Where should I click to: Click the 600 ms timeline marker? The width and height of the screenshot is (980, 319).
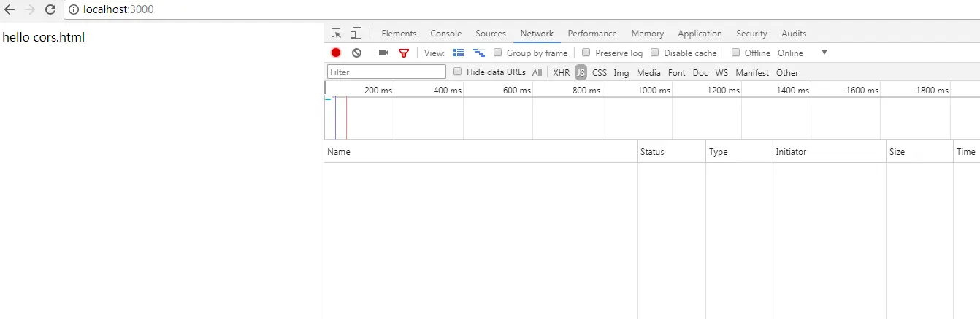pos(517,91)
